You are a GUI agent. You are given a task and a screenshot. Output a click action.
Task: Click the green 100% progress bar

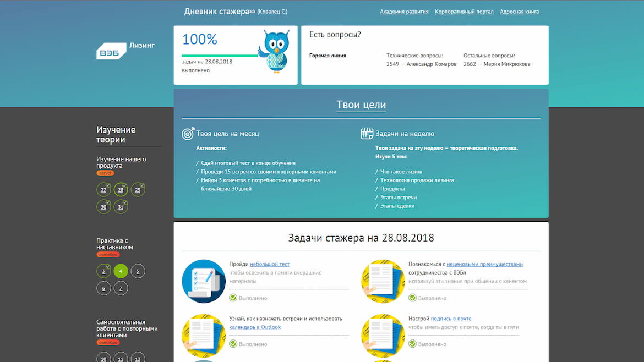point(220,56)
